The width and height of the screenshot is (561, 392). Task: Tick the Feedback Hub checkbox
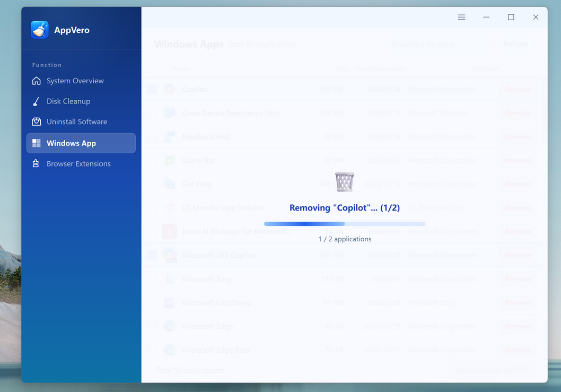(152, 137)
